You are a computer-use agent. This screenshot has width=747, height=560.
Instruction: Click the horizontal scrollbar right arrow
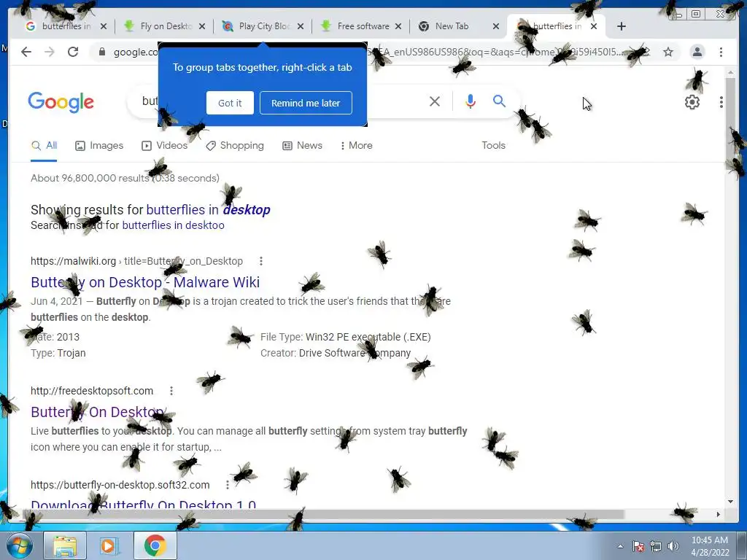[x=719, y=514]
